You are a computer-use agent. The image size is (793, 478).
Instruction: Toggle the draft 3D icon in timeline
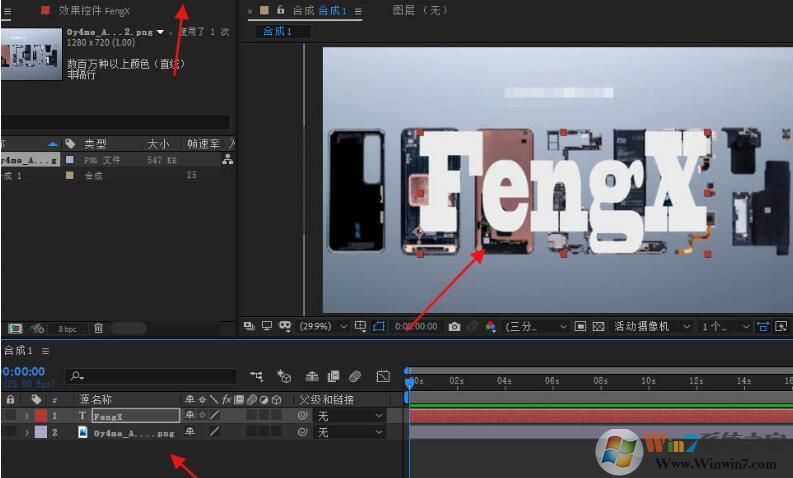[x=284, y=377]
